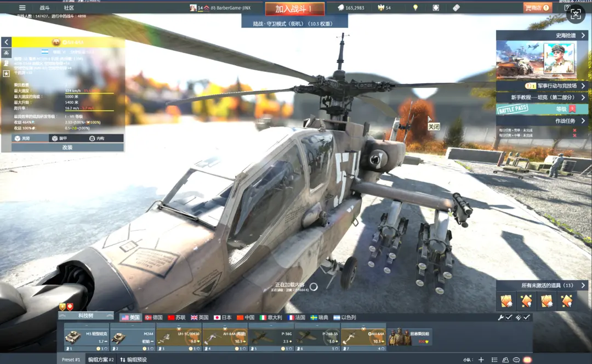Select the 苏联 USSR nation tab
Image resolution: width=592 pixels, height=364 pixels.
[x=177, y=317]
